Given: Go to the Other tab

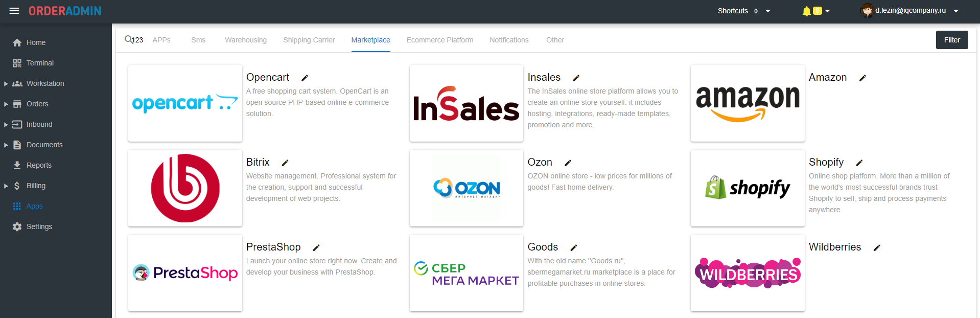Looking at the screenshot, I should [x=555, y=40].
